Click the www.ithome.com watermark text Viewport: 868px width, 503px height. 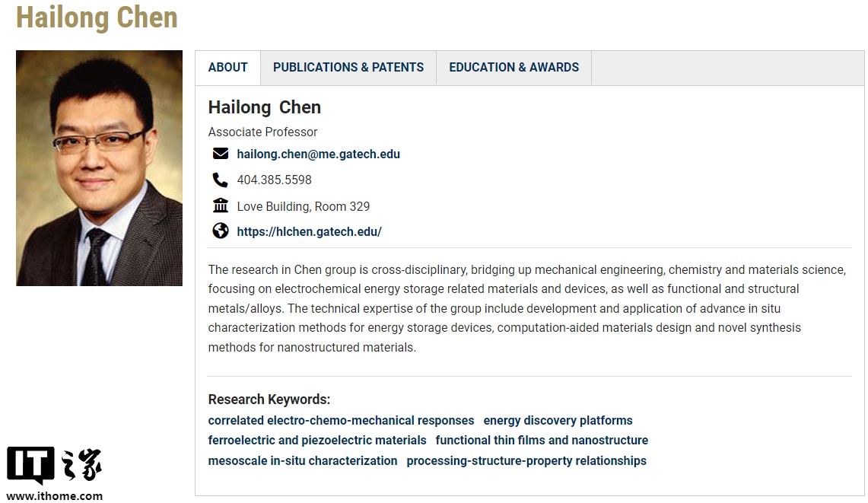pos(55,496)
